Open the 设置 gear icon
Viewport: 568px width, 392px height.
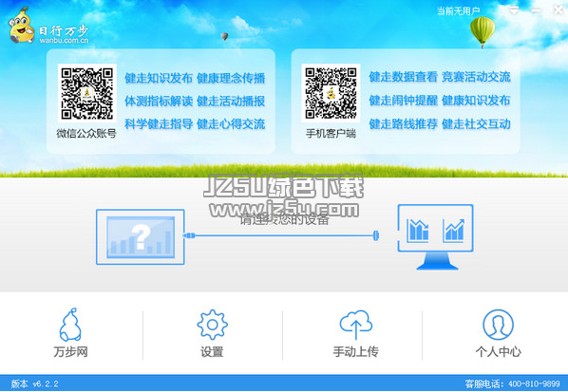point(212,325)
